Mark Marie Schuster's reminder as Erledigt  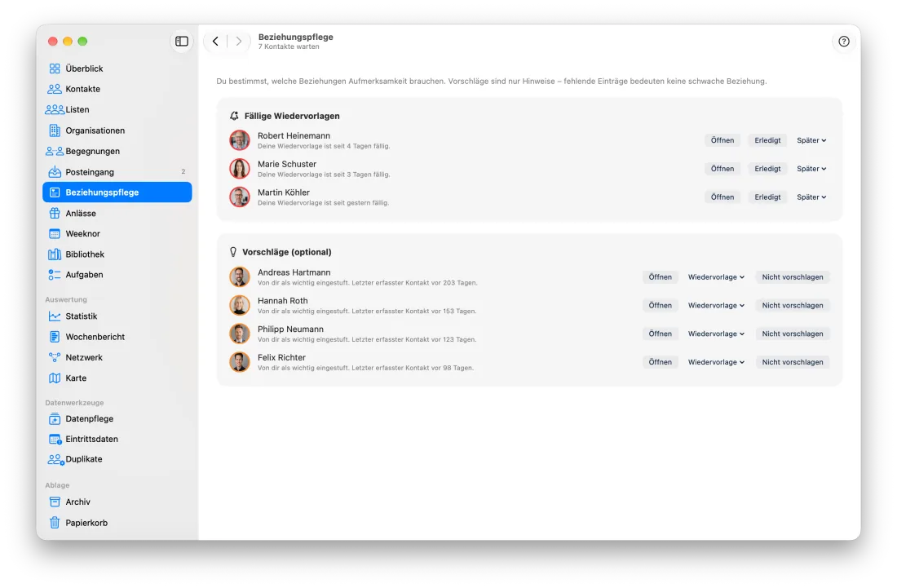point(767,169)
